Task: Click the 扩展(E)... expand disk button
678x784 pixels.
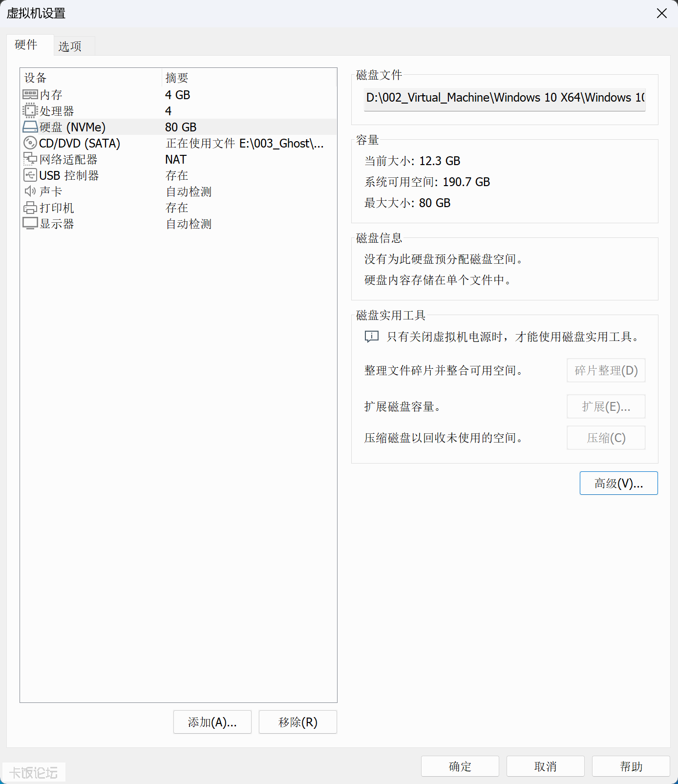Action: coord(606,406)
